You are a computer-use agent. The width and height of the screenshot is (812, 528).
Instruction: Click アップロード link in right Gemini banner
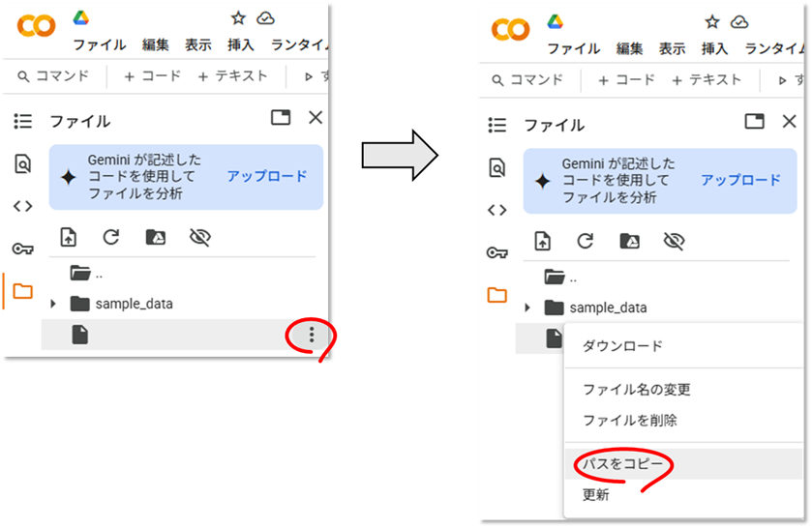741,180
